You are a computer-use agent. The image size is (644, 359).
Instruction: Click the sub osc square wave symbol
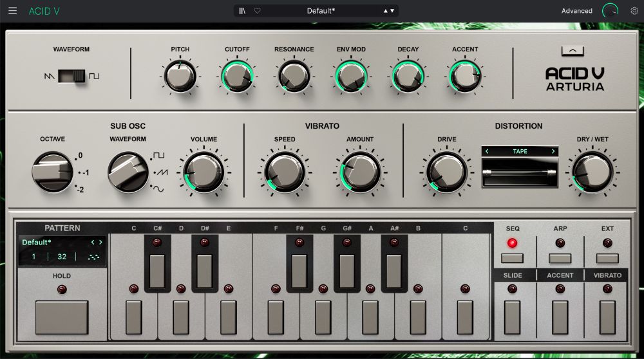(x=158, y=156)
